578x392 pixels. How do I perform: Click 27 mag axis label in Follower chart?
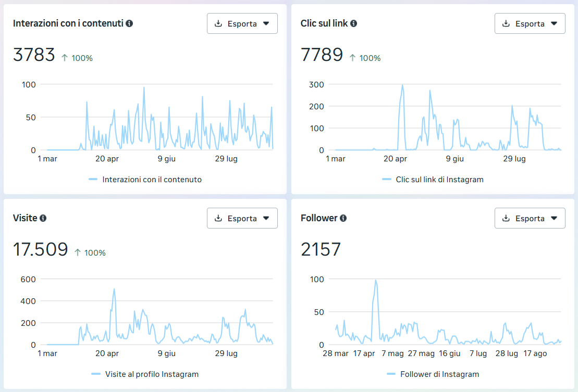[x=421, y=353]
